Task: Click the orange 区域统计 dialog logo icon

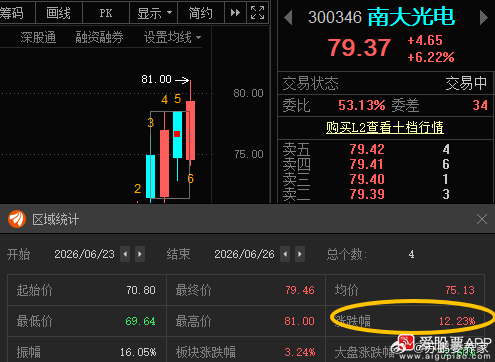Action: [x=17, y=219]
